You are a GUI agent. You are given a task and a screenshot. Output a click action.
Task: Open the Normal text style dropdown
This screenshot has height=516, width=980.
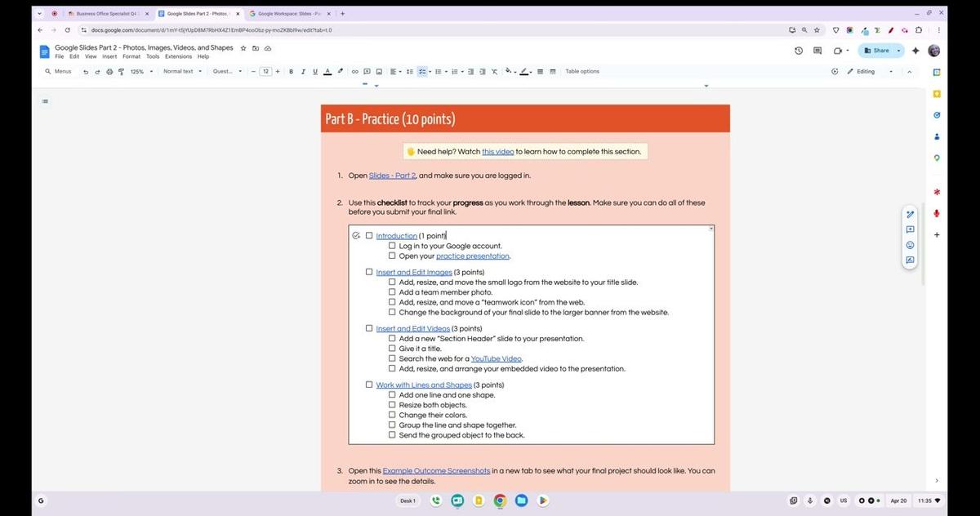click(x=180, y=71)
